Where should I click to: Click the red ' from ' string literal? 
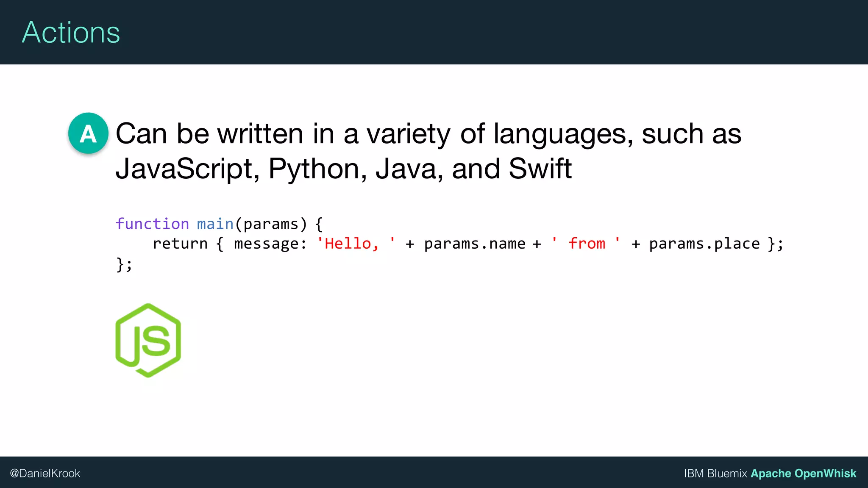[586, 244]
